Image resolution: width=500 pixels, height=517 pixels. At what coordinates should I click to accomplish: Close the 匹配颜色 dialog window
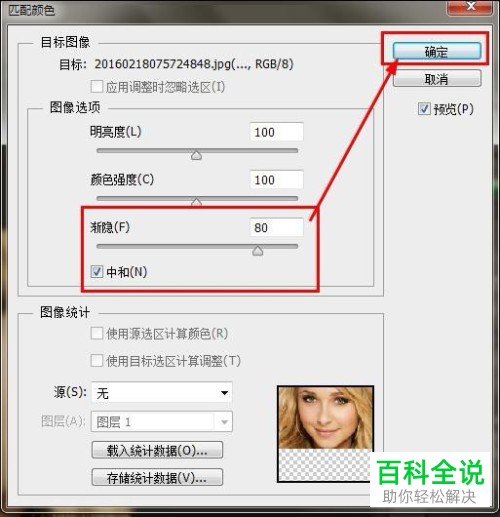[471, 7]
